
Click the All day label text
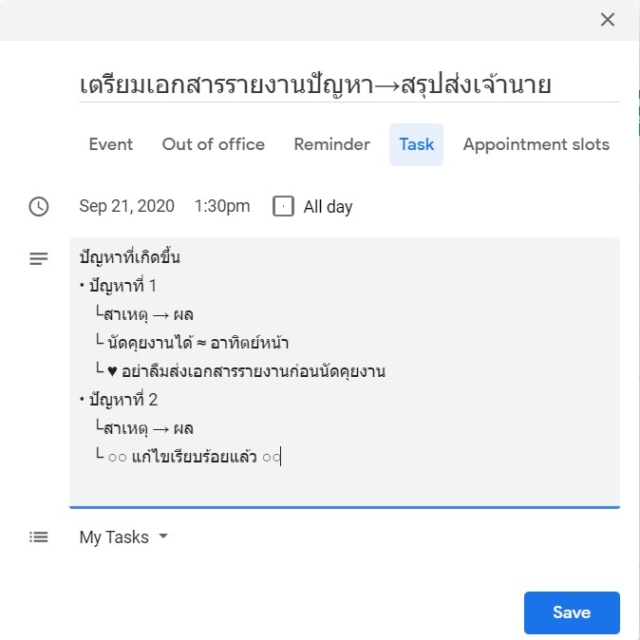[x=328, y=207]
